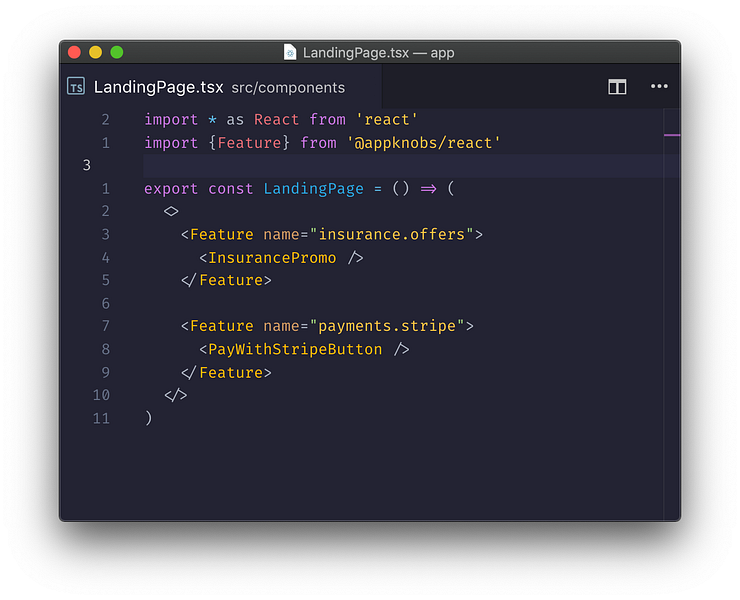
Task: Click the yellow minimize window button
Action: pyautogui.click(x=96, y=52)
